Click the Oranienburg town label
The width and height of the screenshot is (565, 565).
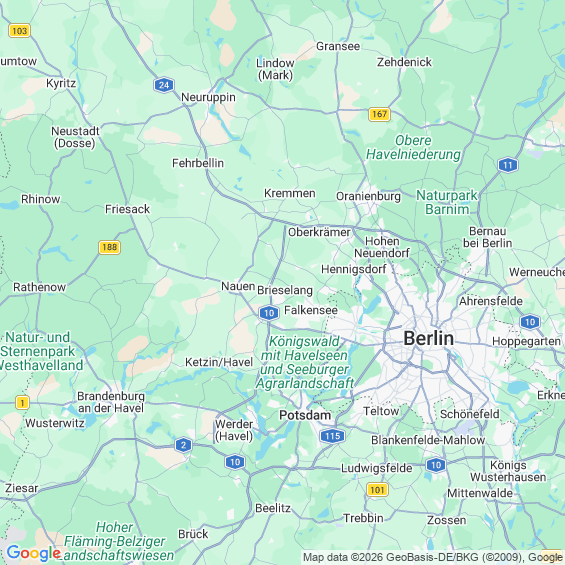click(368, 196)
